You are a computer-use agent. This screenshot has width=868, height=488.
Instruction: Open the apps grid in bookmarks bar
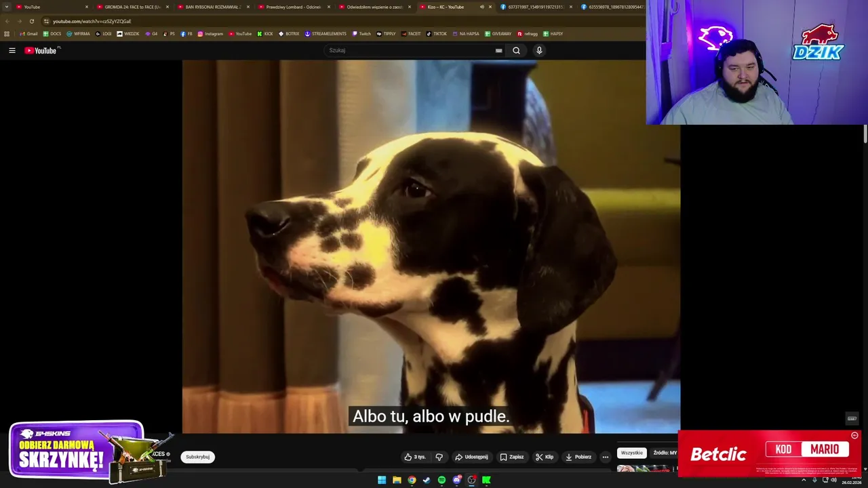click(x=7, y=34)
